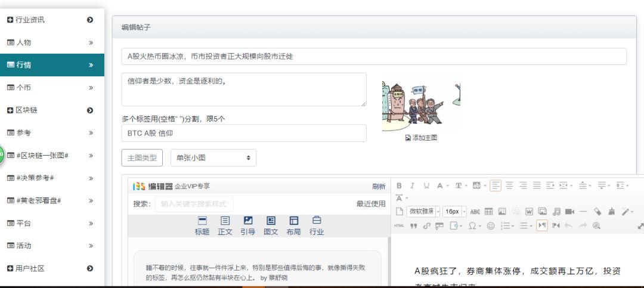This screenshot has height=288, width=644.
Task: Set right text alignment
Action: point(523,185)
